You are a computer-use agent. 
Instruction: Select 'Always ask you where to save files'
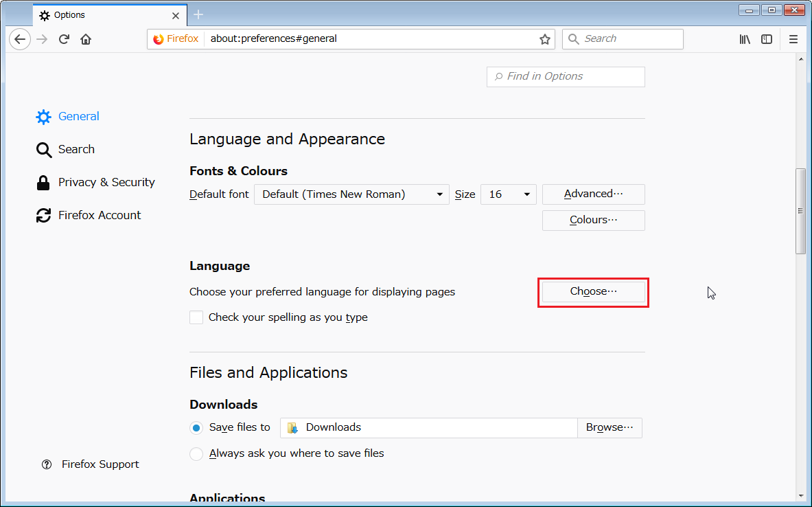point(196,453)
